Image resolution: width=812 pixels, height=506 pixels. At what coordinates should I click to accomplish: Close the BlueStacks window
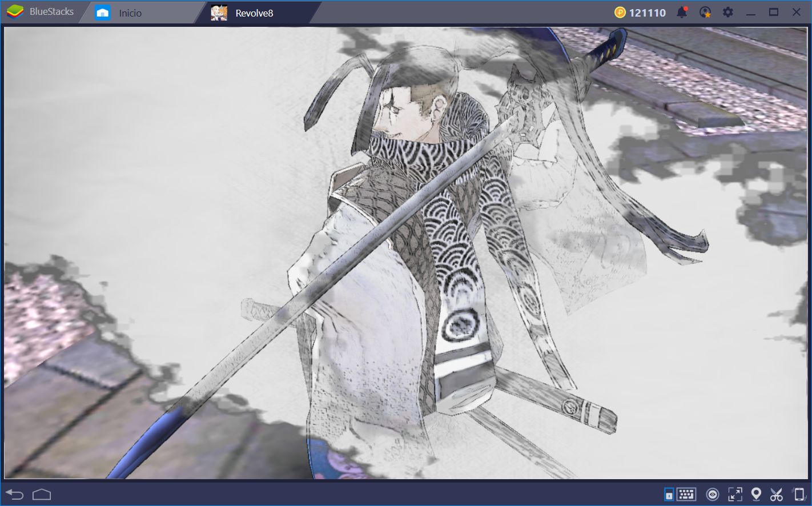tap(796, 12)
